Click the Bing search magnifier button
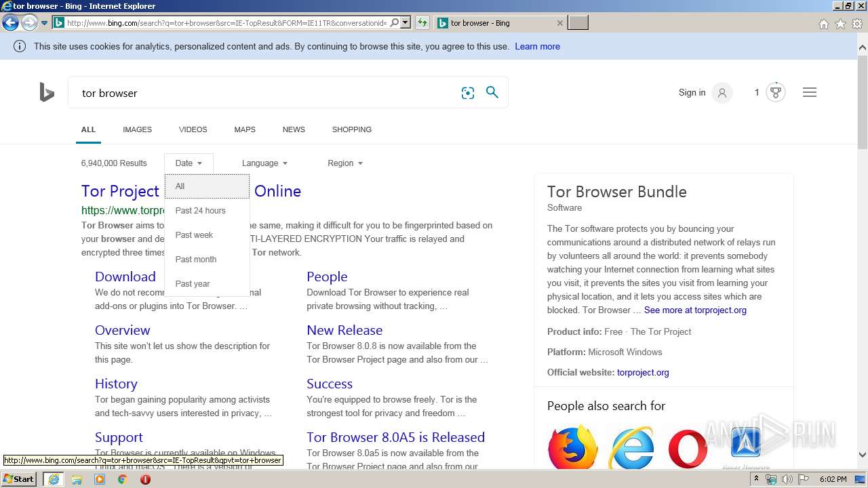Viewport: 868px width, 488px height. pyautogui.click(x=492, y=92)
